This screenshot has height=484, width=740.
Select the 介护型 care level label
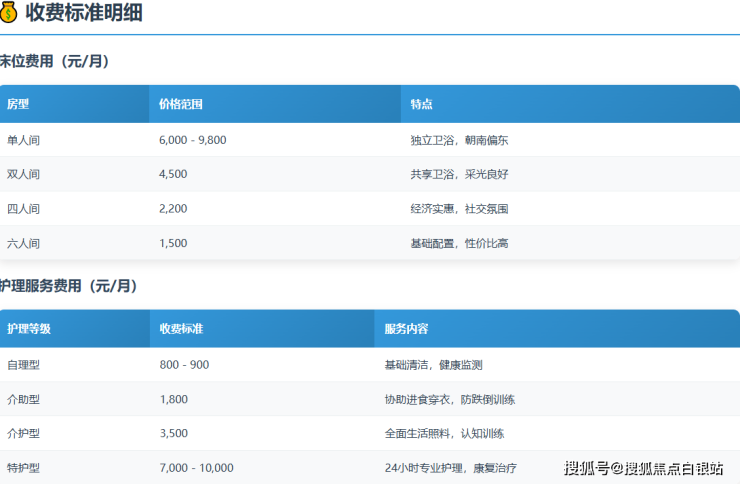(23, 433)
